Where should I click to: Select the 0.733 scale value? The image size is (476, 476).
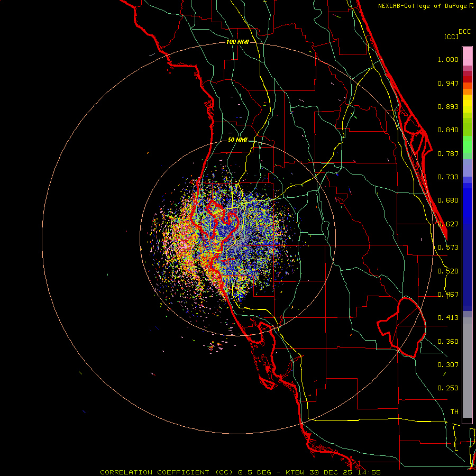448,177
